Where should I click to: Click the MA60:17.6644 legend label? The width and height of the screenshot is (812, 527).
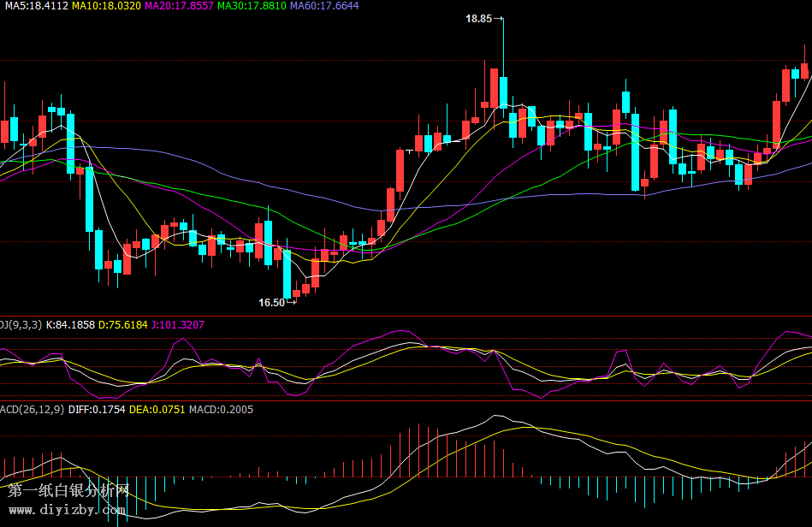point(324,6)
